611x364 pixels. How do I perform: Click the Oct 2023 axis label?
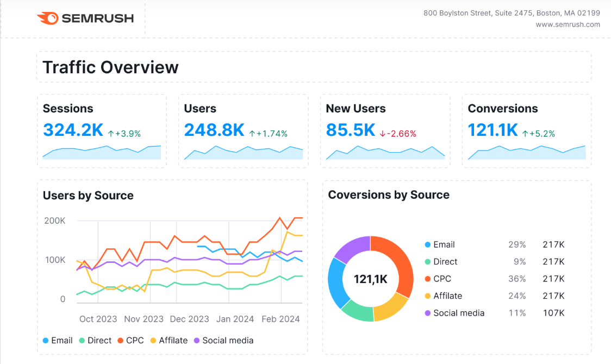pos(98,319)
